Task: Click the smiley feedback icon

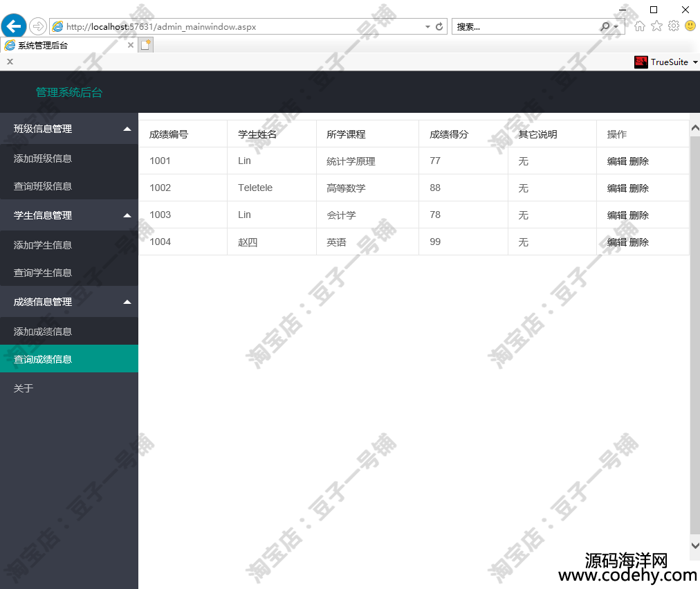Action: click(690, 26)
